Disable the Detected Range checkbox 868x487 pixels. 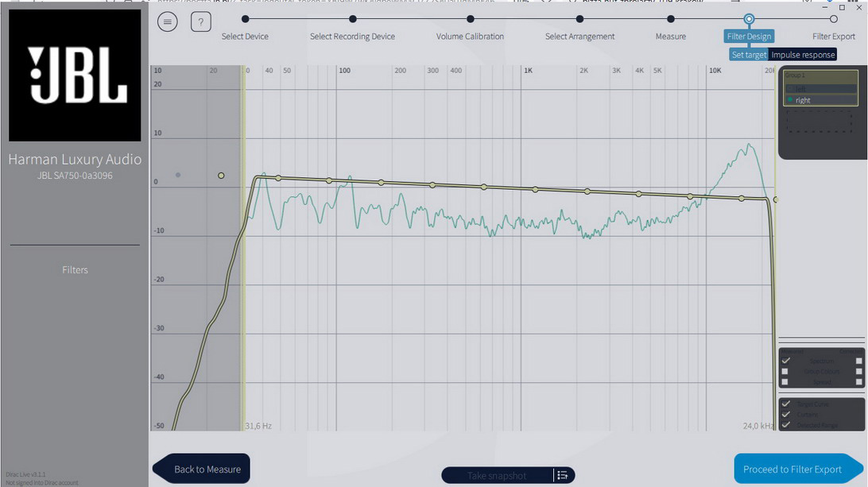[785, 425]
